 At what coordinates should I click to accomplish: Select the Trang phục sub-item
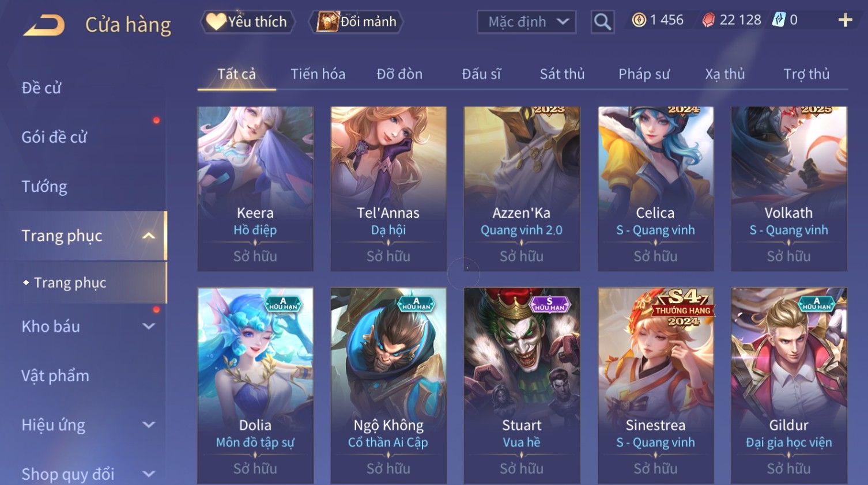point(70,283)
